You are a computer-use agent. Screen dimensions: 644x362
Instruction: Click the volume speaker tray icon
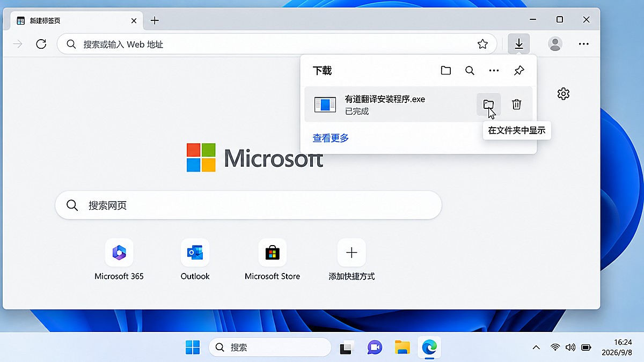coord(570,348)
